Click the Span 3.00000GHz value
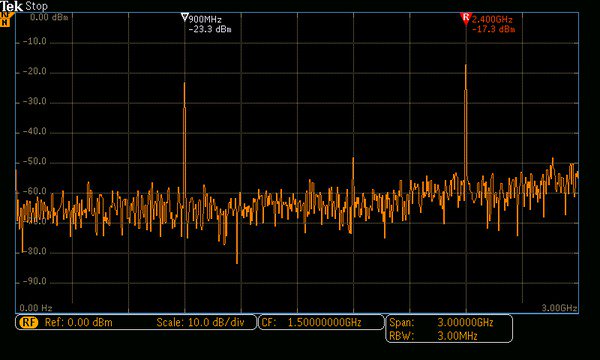 [x=465, y=323]
